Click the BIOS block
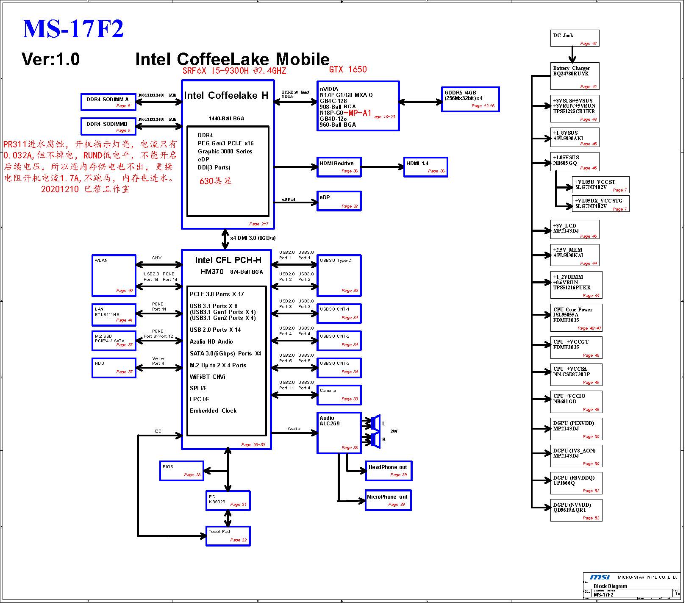 [x=182, y=471]
